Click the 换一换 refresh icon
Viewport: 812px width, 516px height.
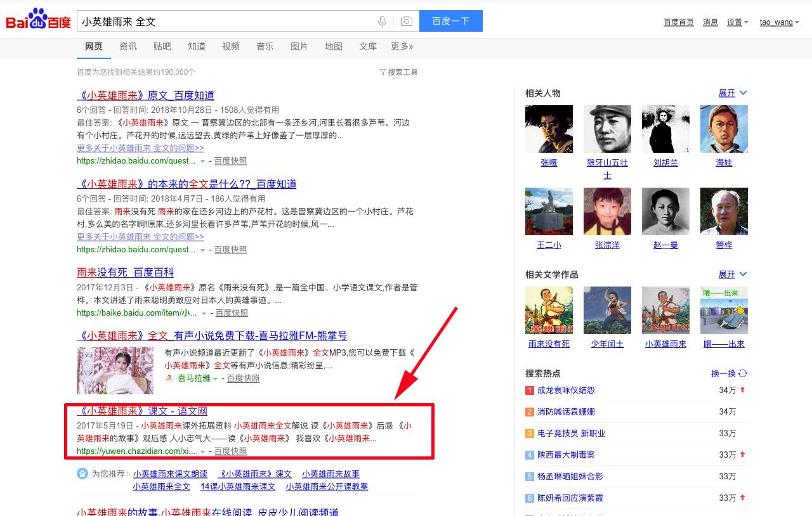pos(743,373)
